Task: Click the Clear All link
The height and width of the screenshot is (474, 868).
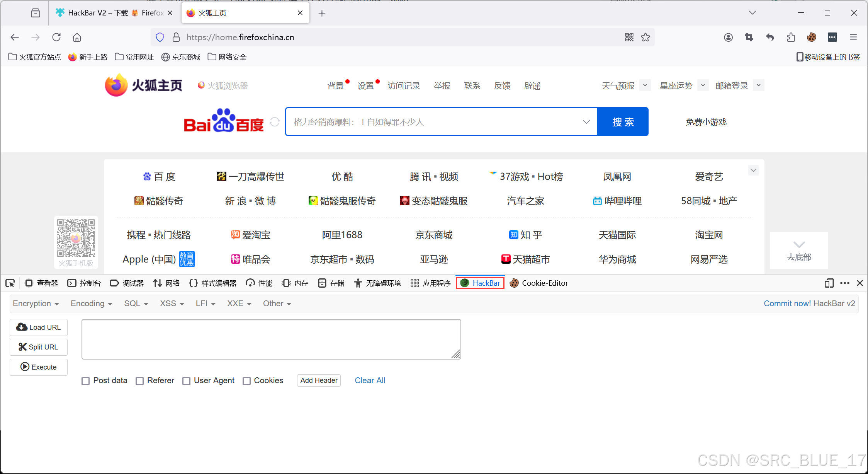Action: tap(370, 380)
